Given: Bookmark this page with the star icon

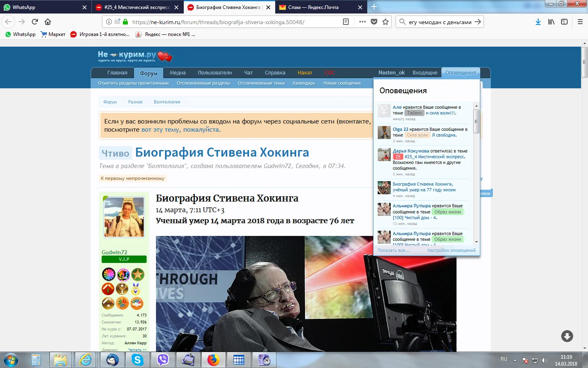Looking at the screenshot, I should pos(385,22).
